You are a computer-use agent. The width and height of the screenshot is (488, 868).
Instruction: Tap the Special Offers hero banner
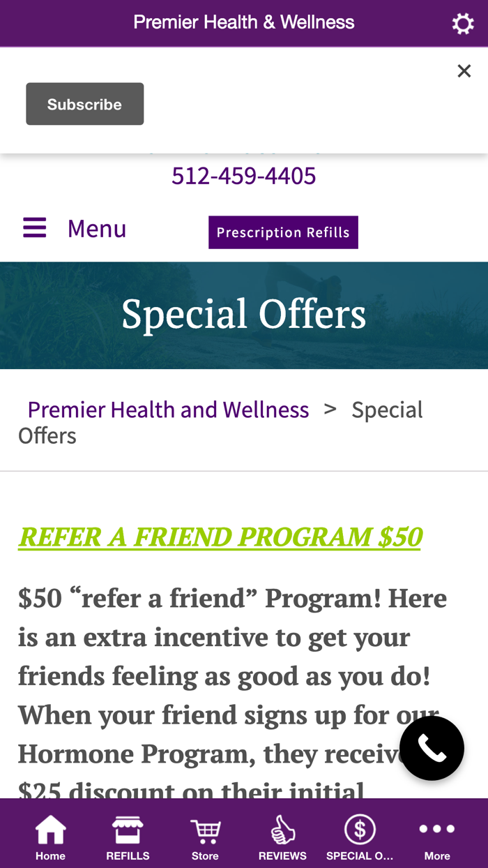244,314
